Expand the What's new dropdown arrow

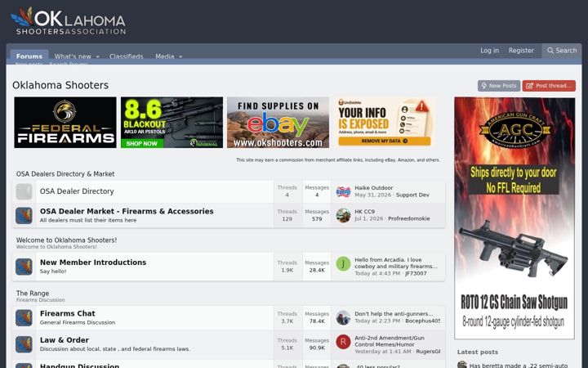click(98, 56)
